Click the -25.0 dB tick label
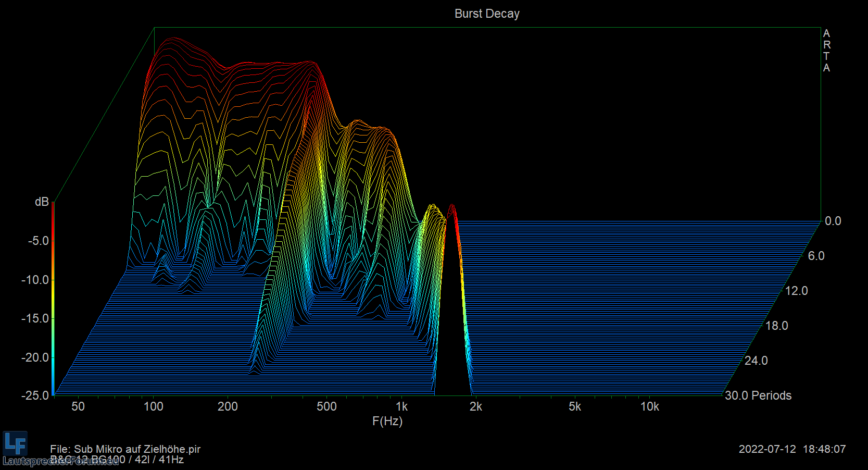This screenshot has width=868, height=470. 35,395
